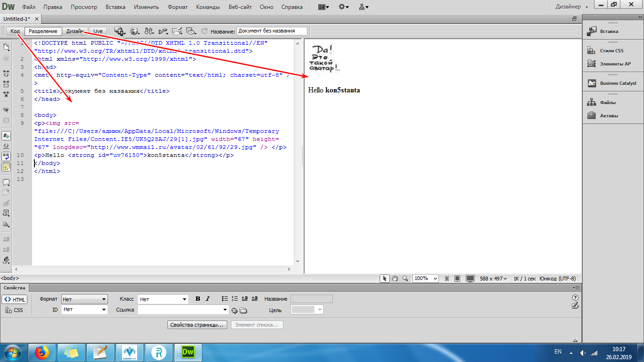Click the Название document title field

pyautogui.click(x=272, y=31)
